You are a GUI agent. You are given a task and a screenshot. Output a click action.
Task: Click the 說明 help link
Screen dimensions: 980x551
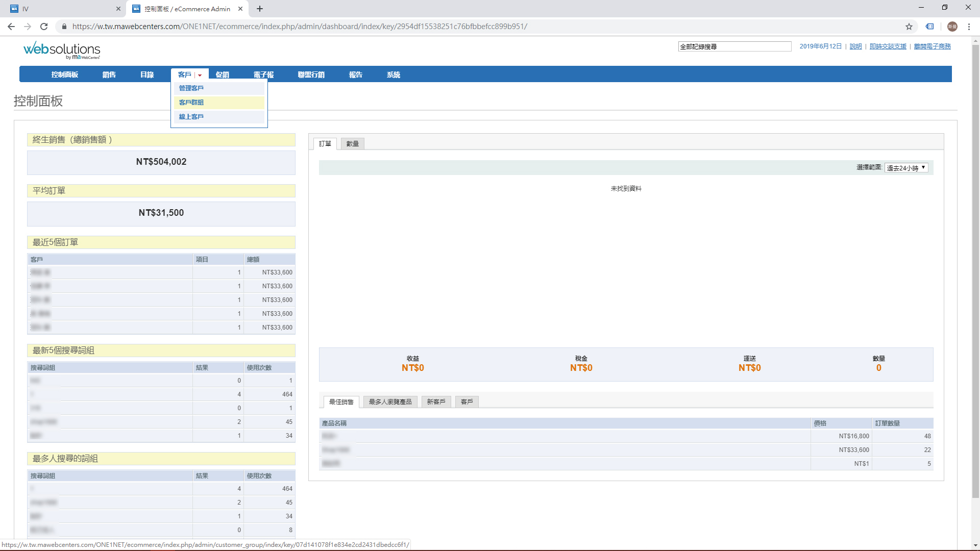click(x=856, y=46)
